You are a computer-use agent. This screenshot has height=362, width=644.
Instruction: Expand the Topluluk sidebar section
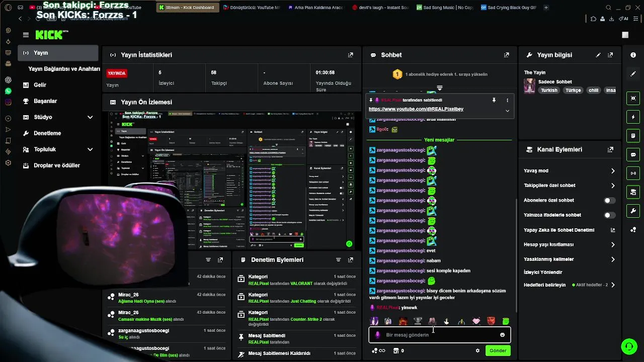click(x=90, y=149)
